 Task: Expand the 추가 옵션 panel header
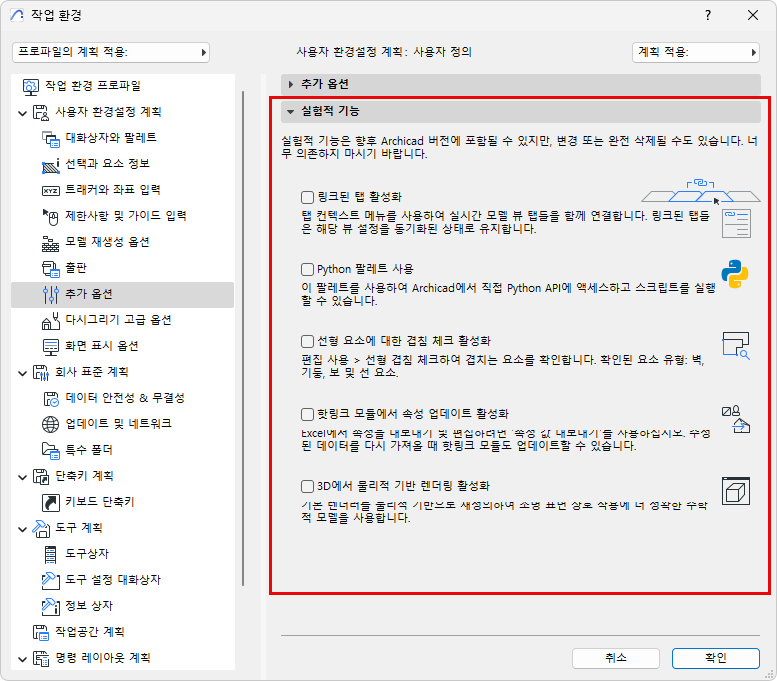[x=520, y=84]
